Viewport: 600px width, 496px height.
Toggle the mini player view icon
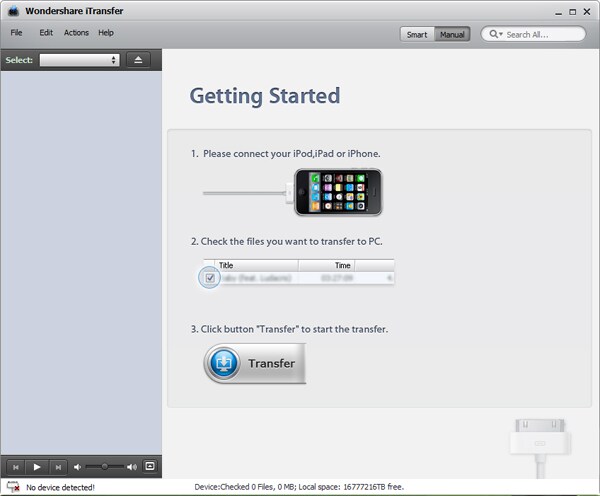[x=150, y=466]
